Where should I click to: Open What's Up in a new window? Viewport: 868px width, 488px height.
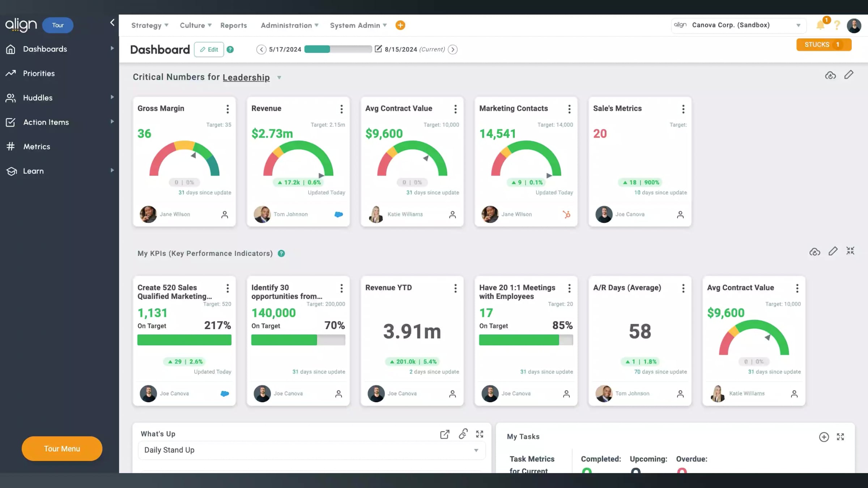(x=445, y=434)
